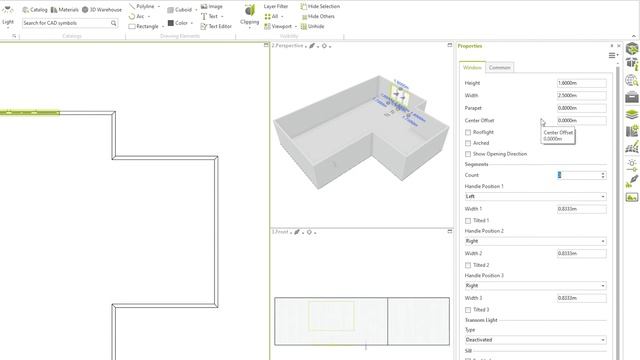Open the Clipping tool
Viewport: 640px width, 360px height.
[249, 15]
